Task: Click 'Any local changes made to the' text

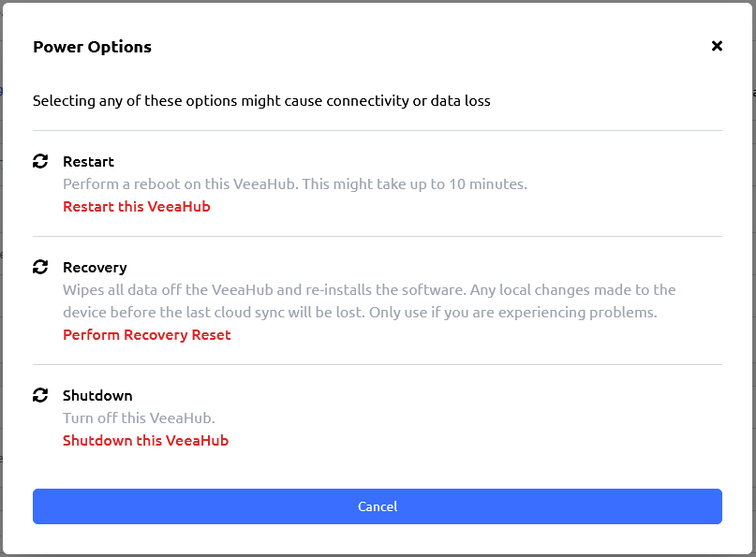Action: (x=572, y=290)
